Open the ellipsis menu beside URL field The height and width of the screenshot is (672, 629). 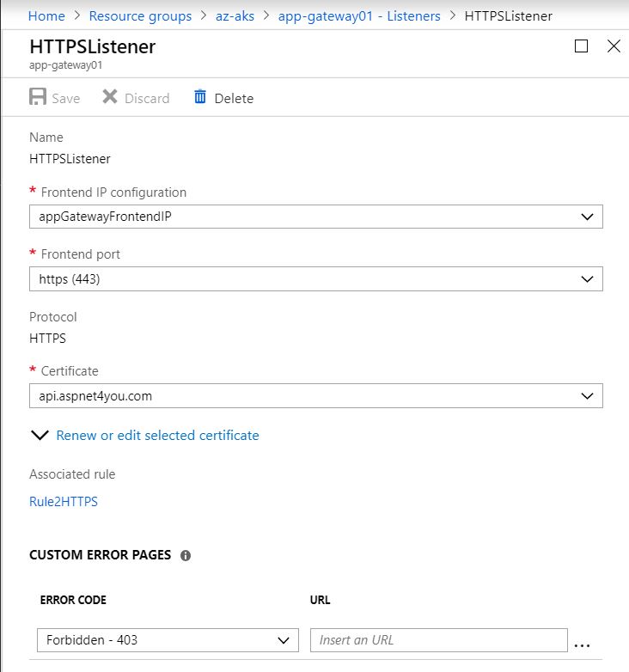582,645
